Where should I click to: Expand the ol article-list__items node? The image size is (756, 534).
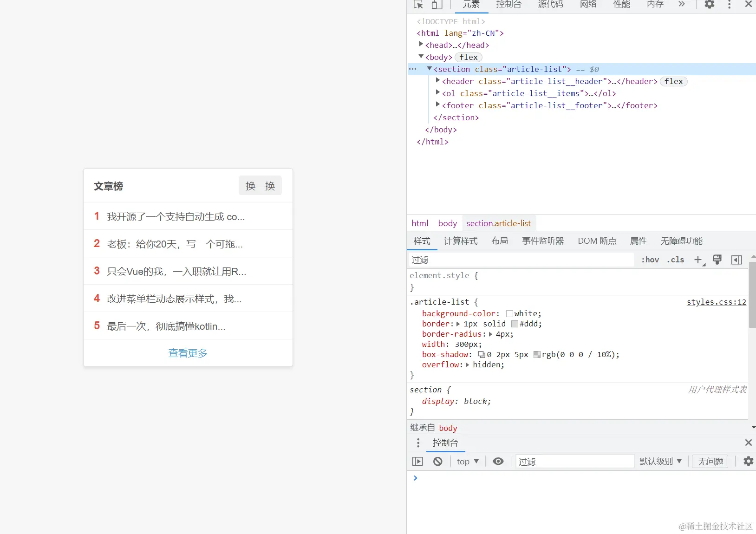(x=437, y=92)
